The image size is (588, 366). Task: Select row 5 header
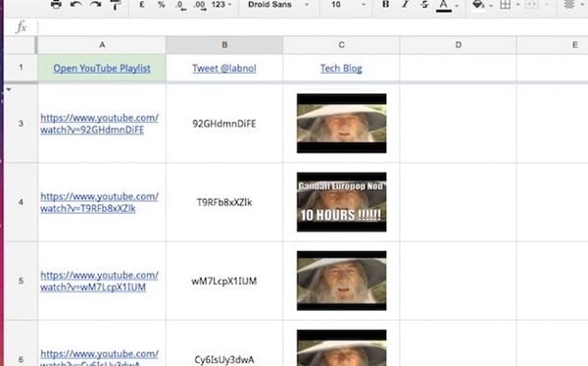(x=21, y=281)
